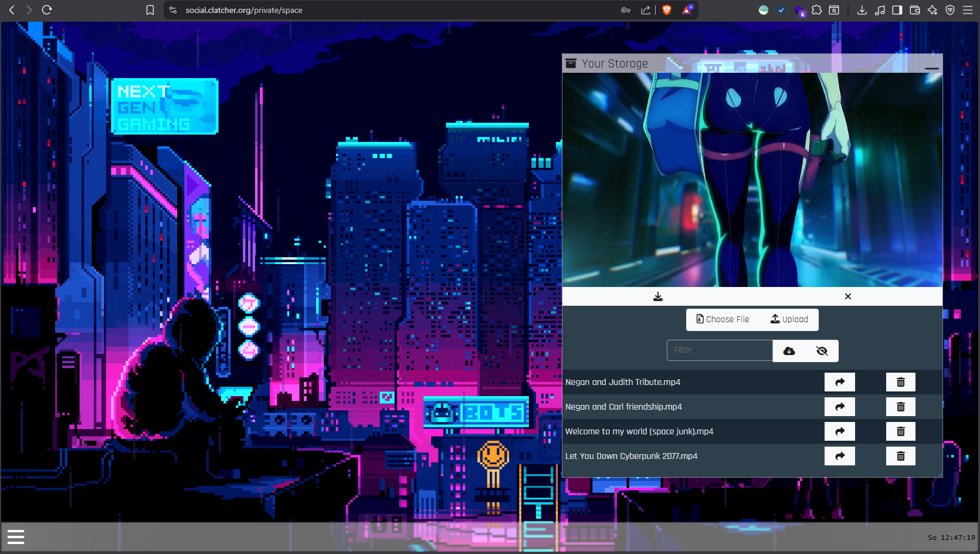Image resolution: width=980 pixels, height=554 pixels.
Task: Focus the Filter text field
Action: tap(720, 350)
